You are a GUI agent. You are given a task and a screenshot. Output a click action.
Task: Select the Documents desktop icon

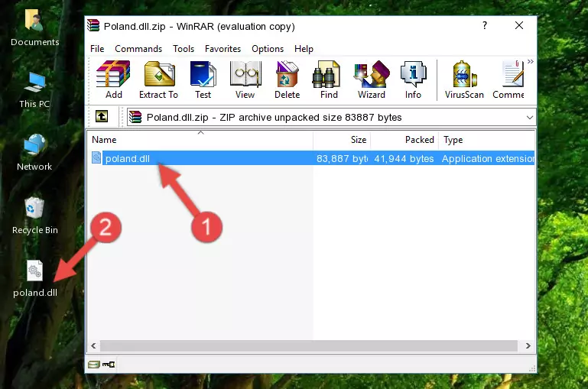pyautogui.click(x=34, y=28)
